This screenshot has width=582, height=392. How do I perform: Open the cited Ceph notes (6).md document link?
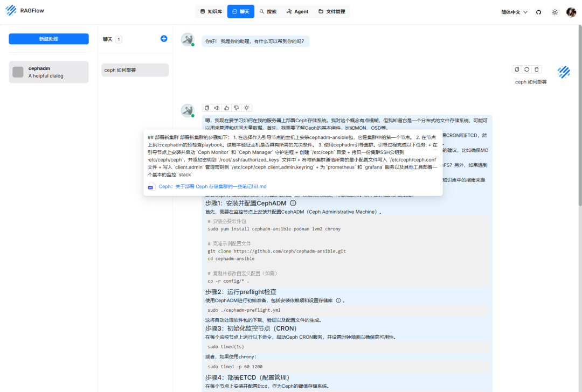(x=213, y=186)
